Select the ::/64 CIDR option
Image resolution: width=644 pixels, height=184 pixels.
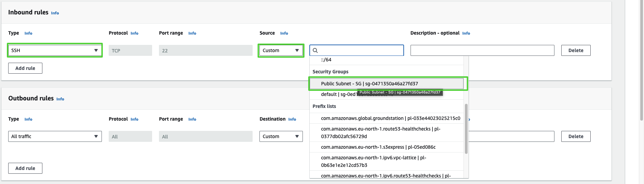pyautogui.click(x=326, y=60)
